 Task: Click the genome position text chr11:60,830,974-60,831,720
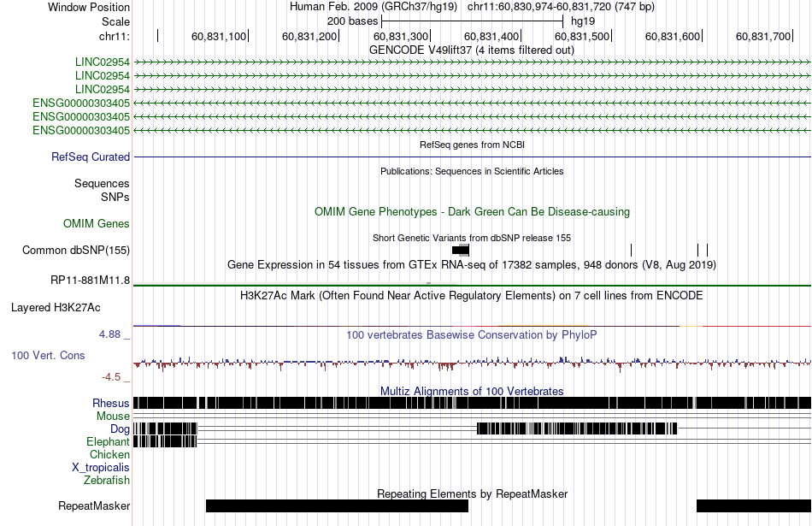[x=539, y=7]
